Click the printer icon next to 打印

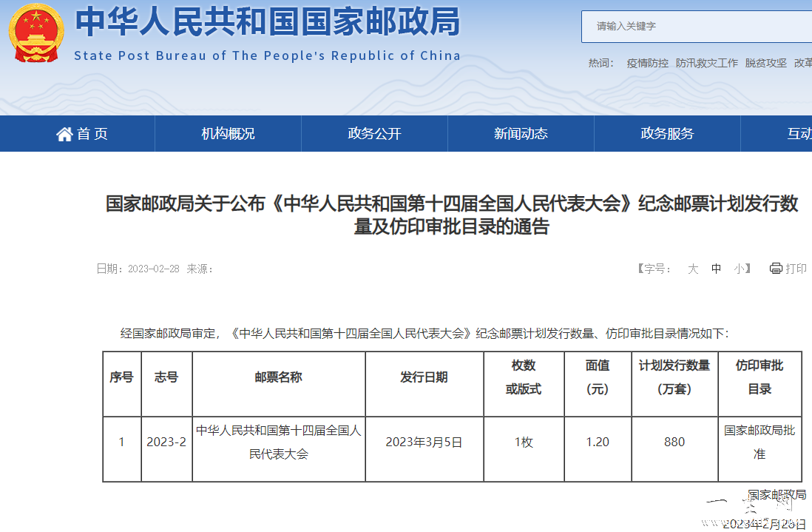pos(776,269)
